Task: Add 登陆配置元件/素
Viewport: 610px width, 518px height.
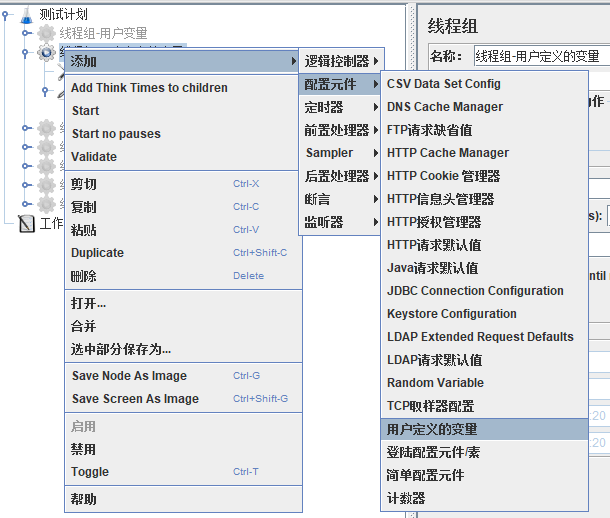Action: 484,452
